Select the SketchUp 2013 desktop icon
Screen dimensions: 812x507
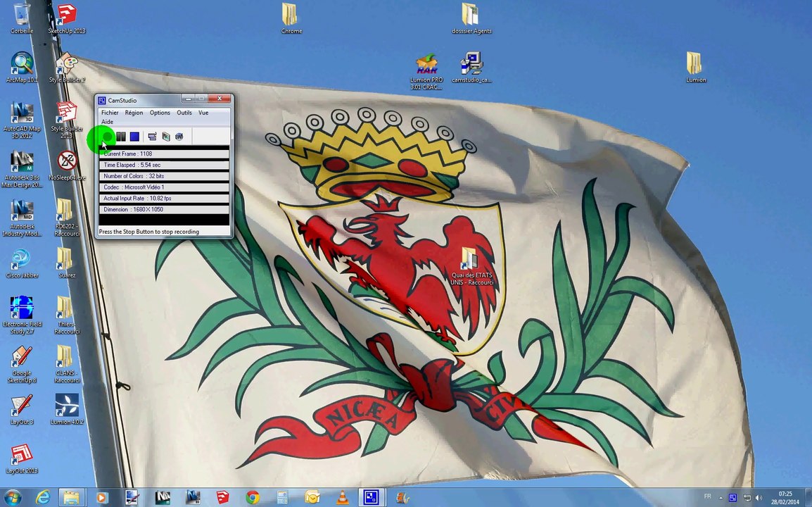67,19
